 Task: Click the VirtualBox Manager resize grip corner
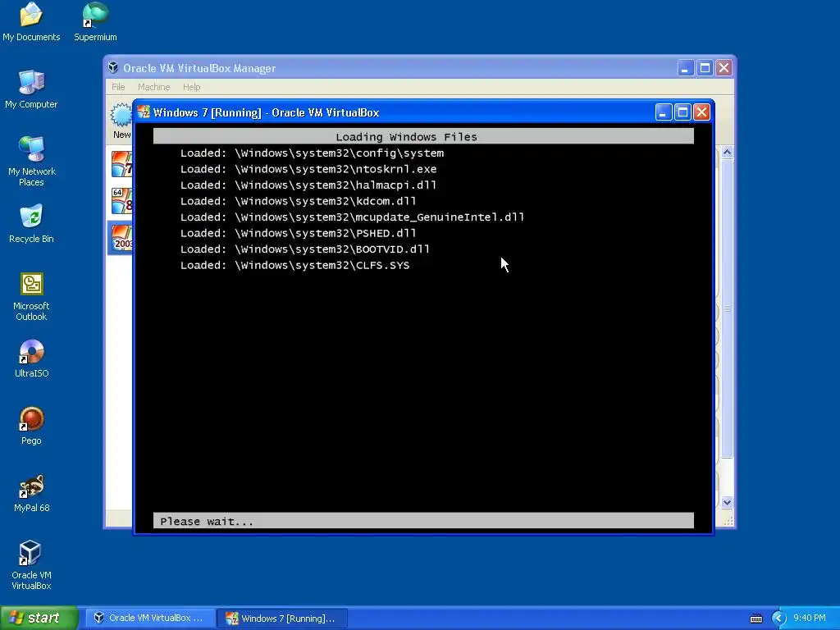coord(728,521)
